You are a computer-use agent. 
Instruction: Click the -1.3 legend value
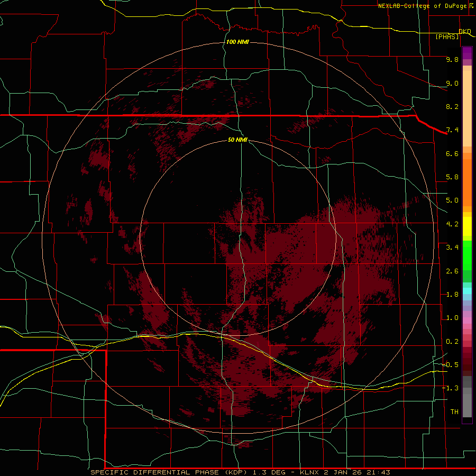pyautogui.click(x=450, y=388)
